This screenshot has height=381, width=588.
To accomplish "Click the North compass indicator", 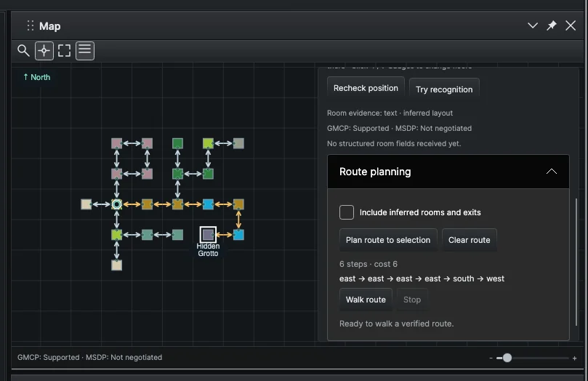I will pyautogui.click(x=37, y=77).
